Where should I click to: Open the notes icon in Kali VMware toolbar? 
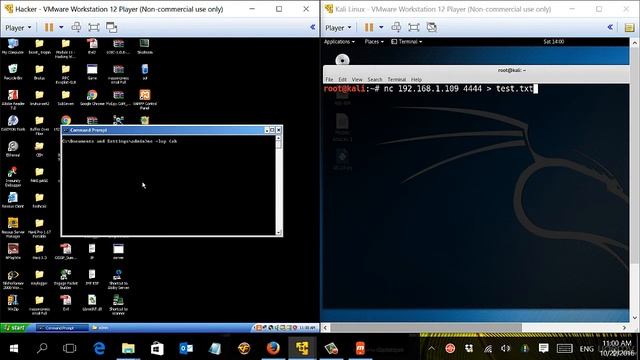[x=629, y=27]
